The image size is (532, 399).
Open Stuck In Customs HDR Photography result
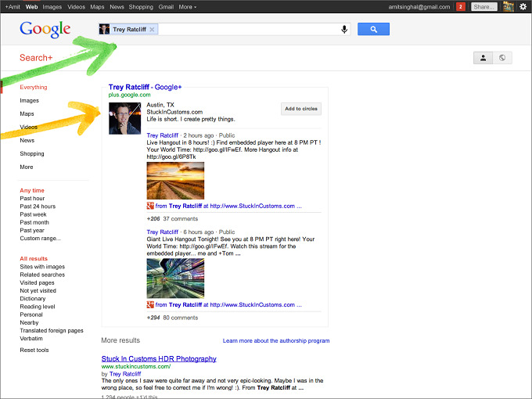(159, 358)
